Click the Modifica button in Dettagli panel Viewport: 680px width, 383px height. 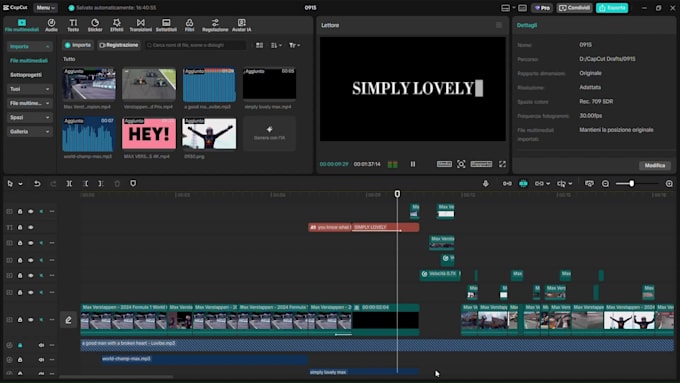[x=654, y=165]
